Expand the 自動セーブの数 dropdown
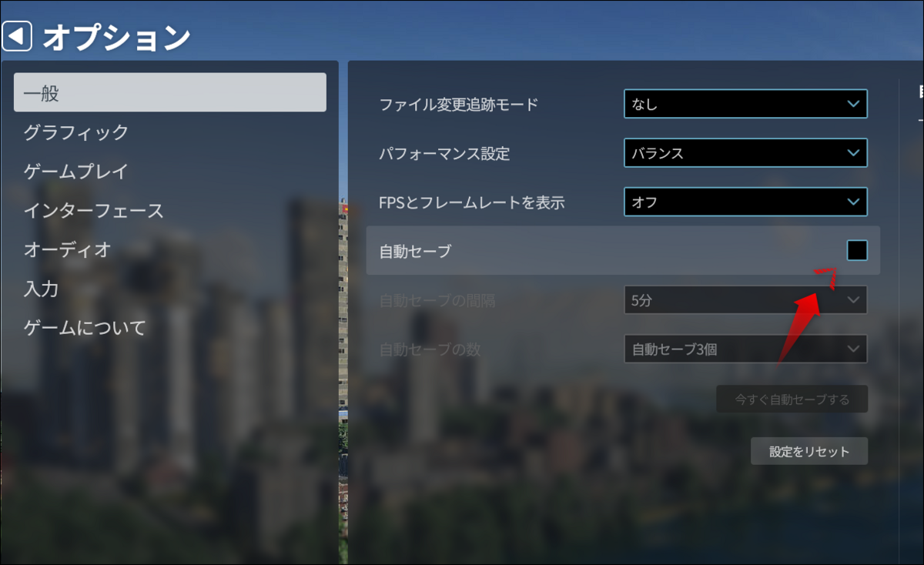Screen dimensions: 924x565 852,349
